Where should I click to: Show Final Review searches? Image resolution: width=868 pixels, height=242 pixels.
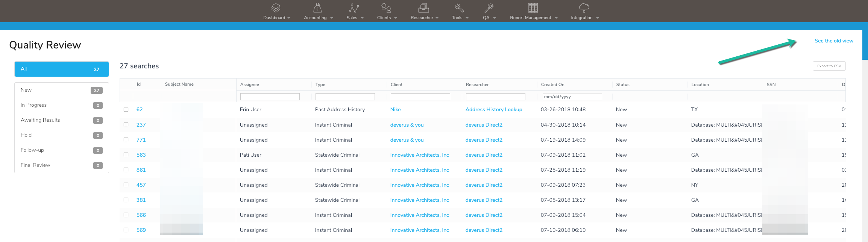62,165
